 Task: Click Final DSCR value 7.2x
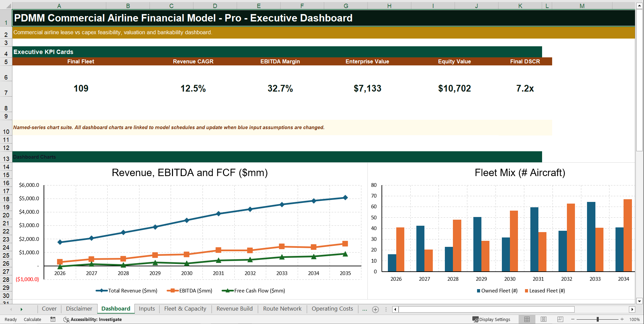(x=525, y=89)
